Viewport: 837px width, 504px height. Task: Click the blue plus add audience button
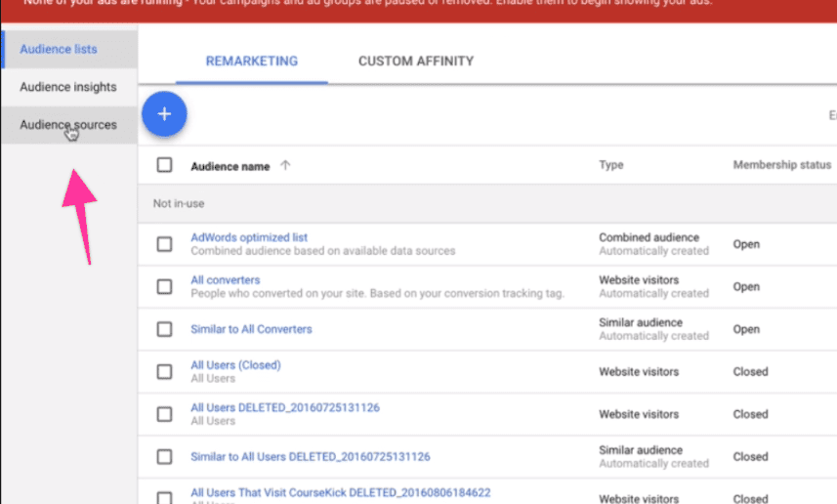point(164,113)
